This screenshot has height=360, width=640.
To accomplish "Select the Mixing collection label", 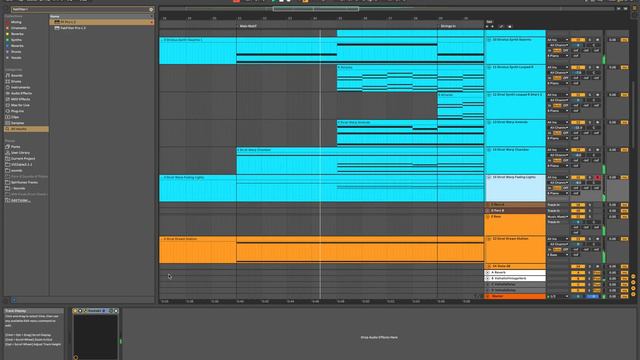I will tap(16, 22).
